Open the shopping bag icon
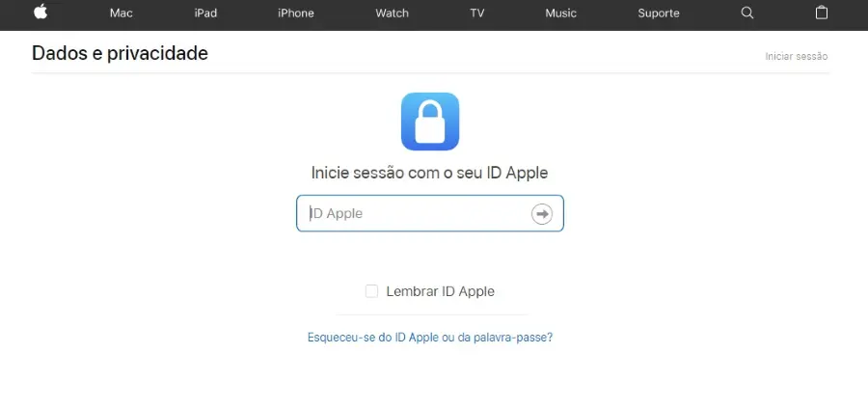 (x=822, y=13)
